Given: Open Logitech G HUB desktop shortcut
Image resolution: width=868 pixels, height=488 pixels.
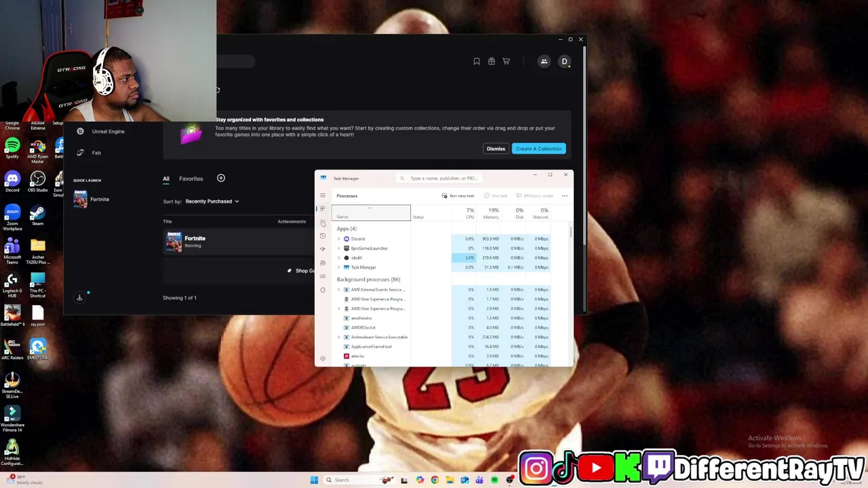Looking at the screenshot, I should click(12, 285).
